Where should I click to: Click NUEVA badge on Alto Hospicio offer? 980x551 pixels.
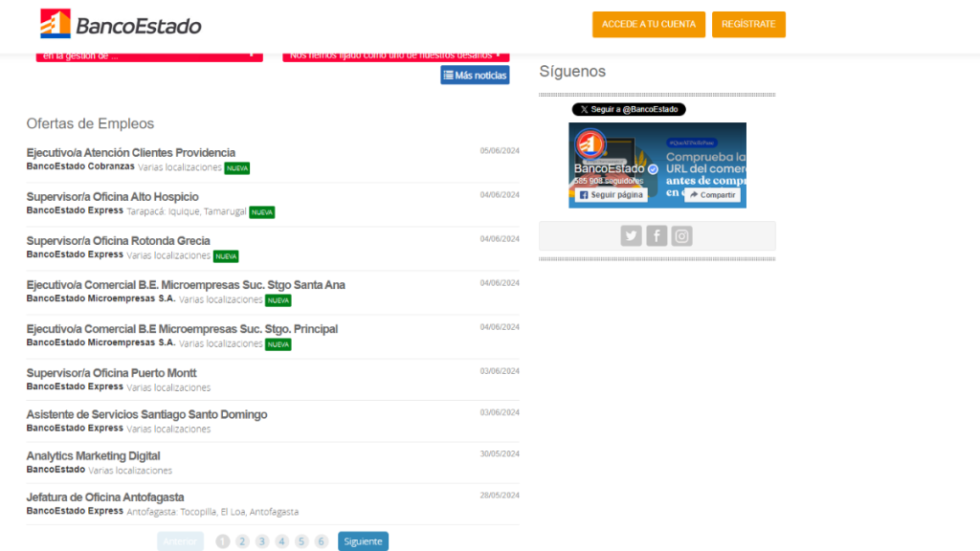262,212
